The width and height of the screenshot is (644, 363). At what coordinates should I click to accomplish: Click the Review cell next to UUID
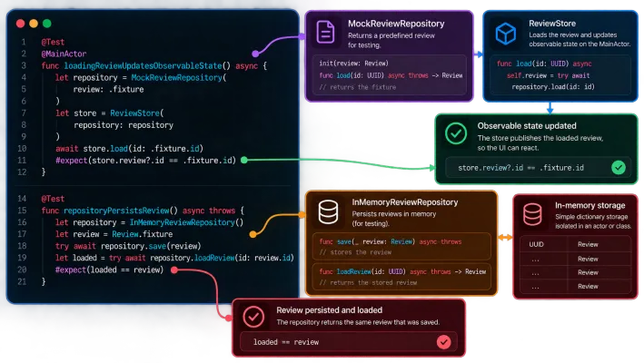[588, 244]
